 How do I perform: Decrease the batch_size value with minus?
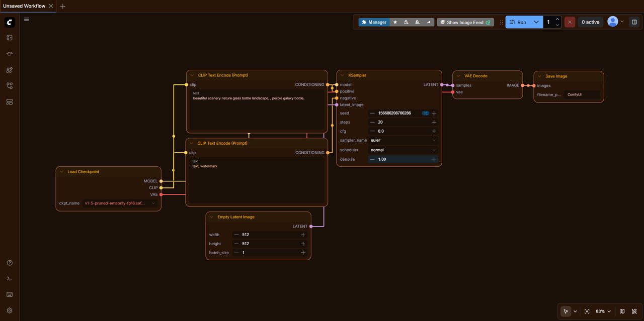[x=236, y=253]
